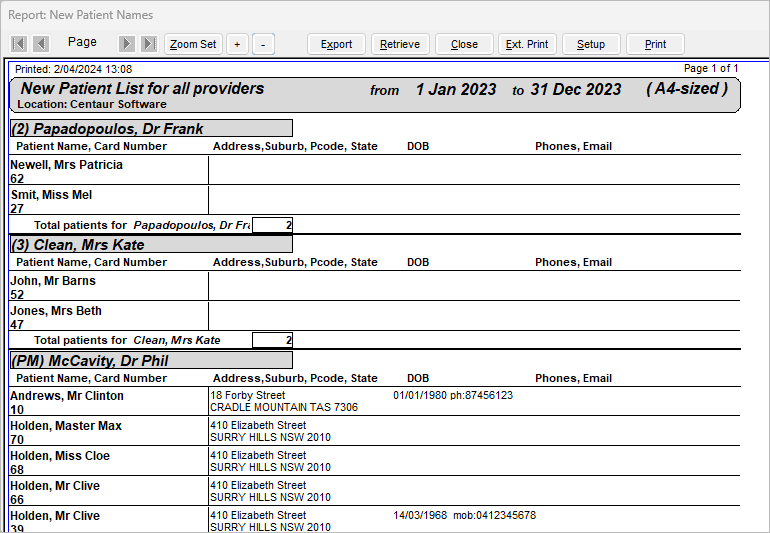Click Address,Suburb header under Clean, Mrs Kate
Viewport: 770px width, 533px height.
coord(295,262)
